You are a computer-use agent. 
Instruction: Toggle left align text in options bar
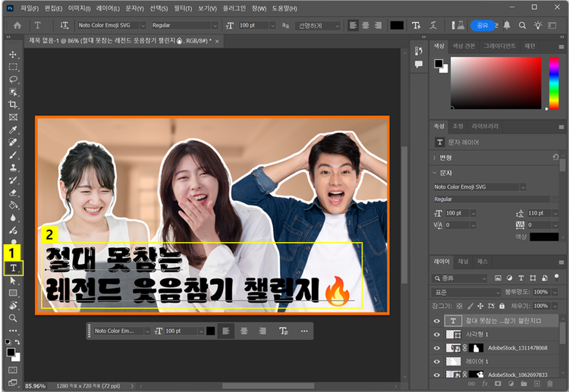coord(353,25)
